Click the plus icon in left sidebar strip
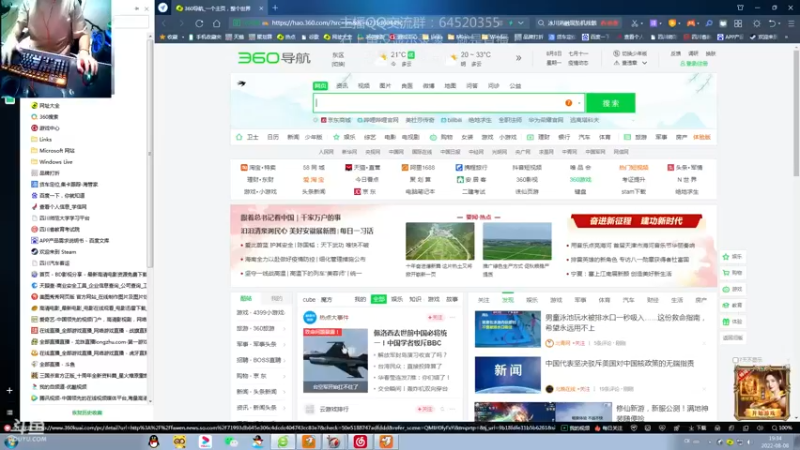 9,390
